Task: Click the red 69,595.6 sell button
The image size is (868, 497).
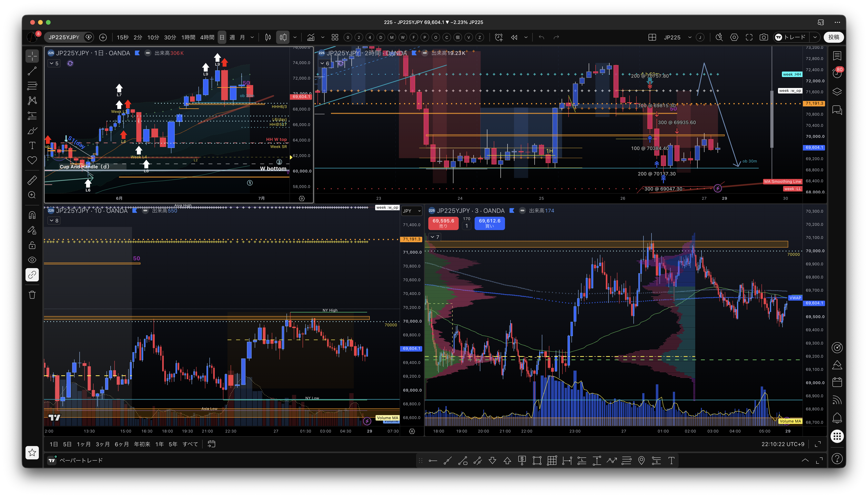Action: [443, 223]
